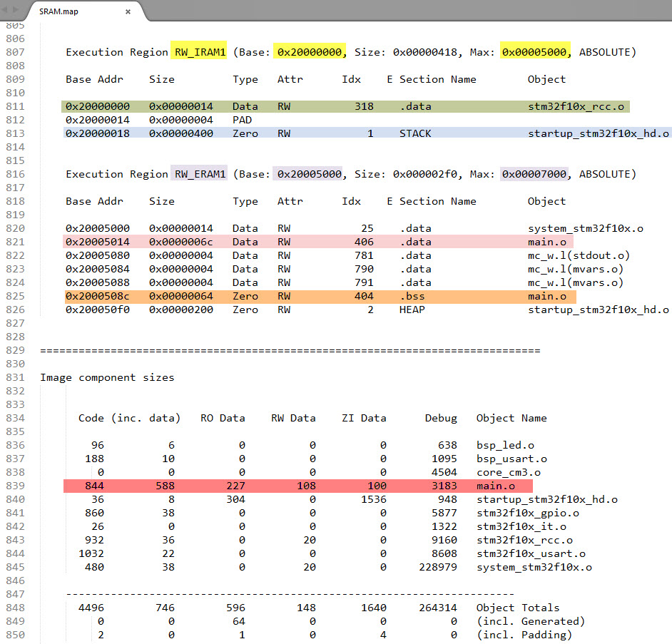This screenshot has width=672, height=644.
Task: Click 'RW Data' column header
Action: click(293, 418)
